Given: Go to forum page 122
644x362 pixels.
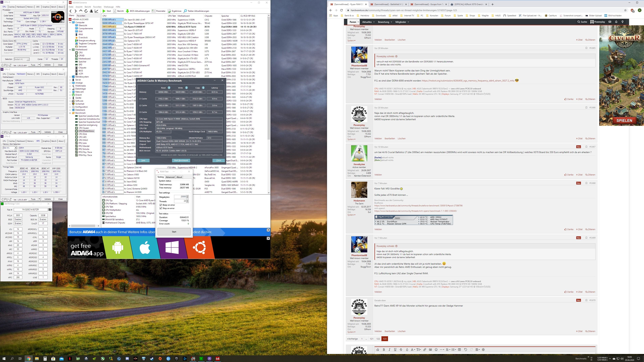Looking at the screenshot, I should coord(378,339).
